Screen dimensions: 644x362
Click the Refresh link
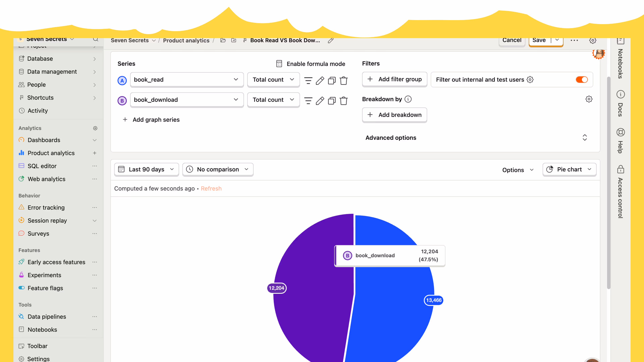211,188
